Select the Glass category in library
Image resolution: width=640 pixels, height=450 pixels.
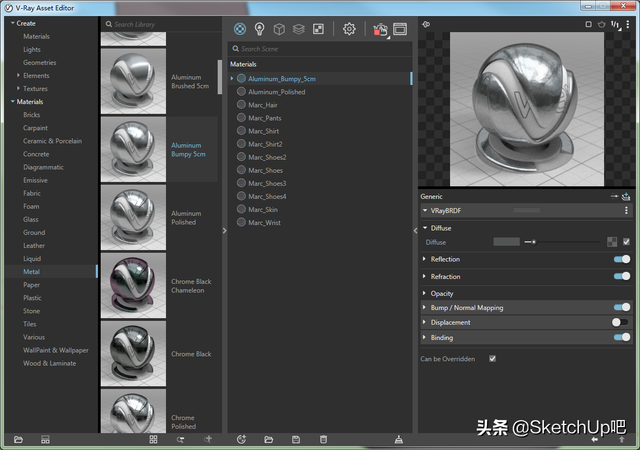[x=31, y=219]
